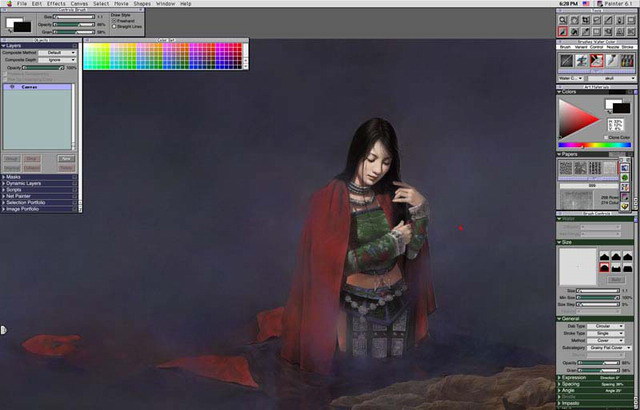Open the Stroke Type Single dropdown
Viewport: 640px width, 410px height.
605,333
